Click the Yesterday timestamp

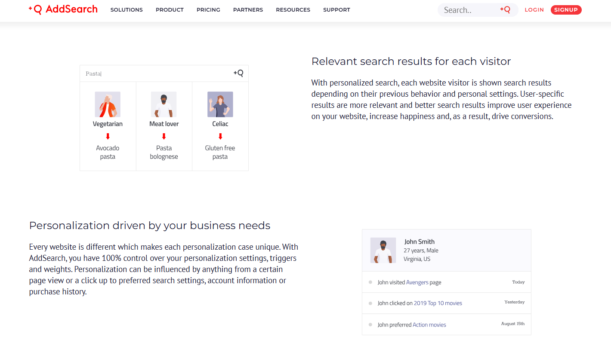[515, 302]
